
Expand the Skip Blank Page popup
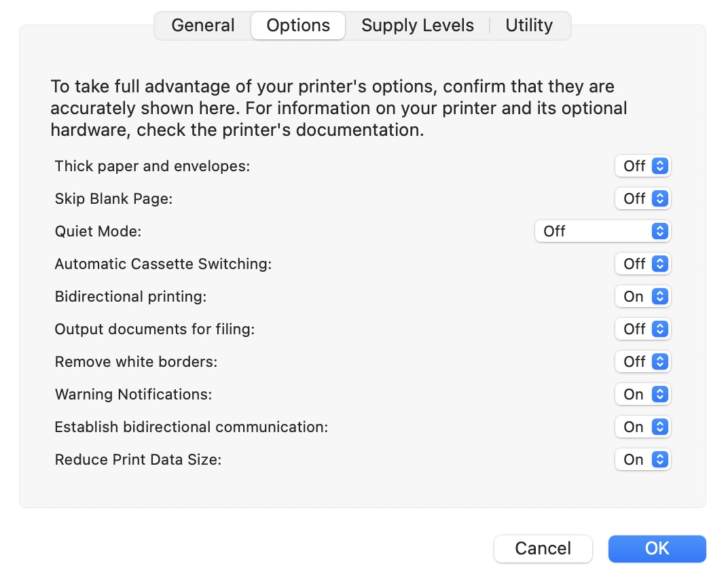coord(642,198)
